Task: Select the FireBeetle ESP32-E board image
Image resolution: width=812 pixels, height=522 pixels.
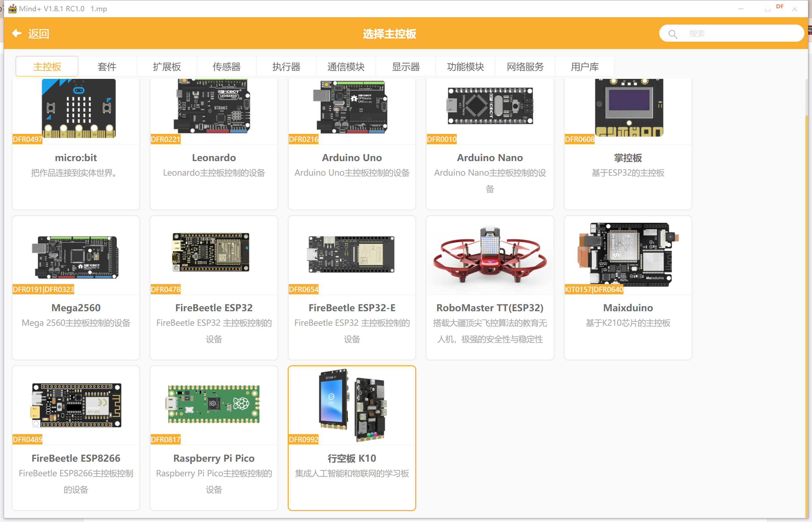Action: tap(351, 255)
